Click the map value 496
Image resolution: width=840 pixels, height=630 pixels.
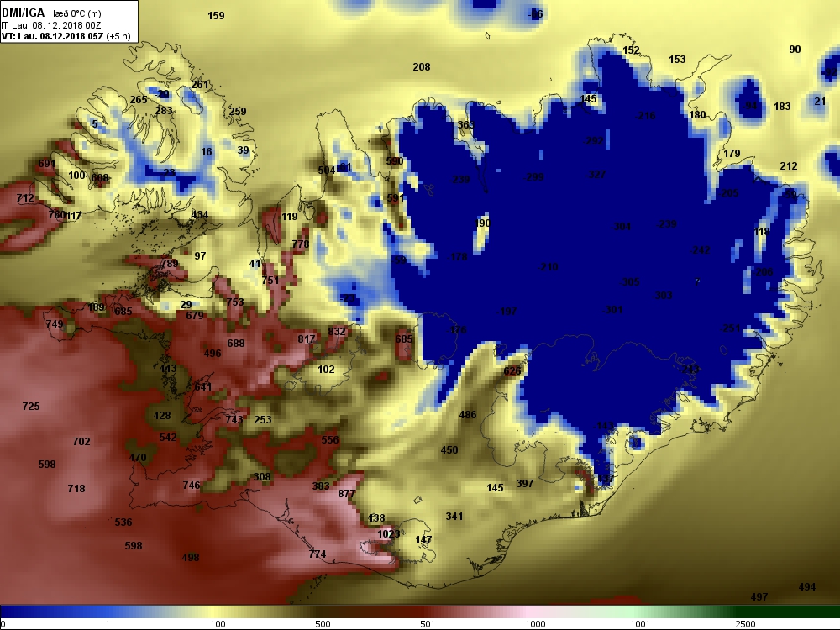[213, 354]
